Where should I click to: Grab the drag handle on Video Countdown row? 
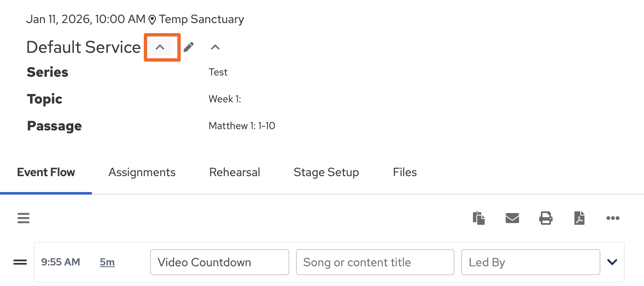point(20,263)
